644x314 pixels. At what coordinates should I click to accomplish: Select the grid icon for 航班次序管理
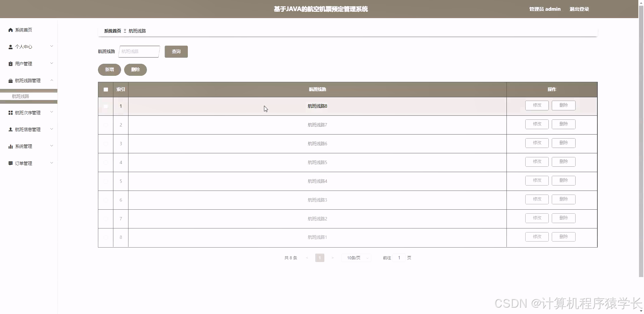(10, 112)
